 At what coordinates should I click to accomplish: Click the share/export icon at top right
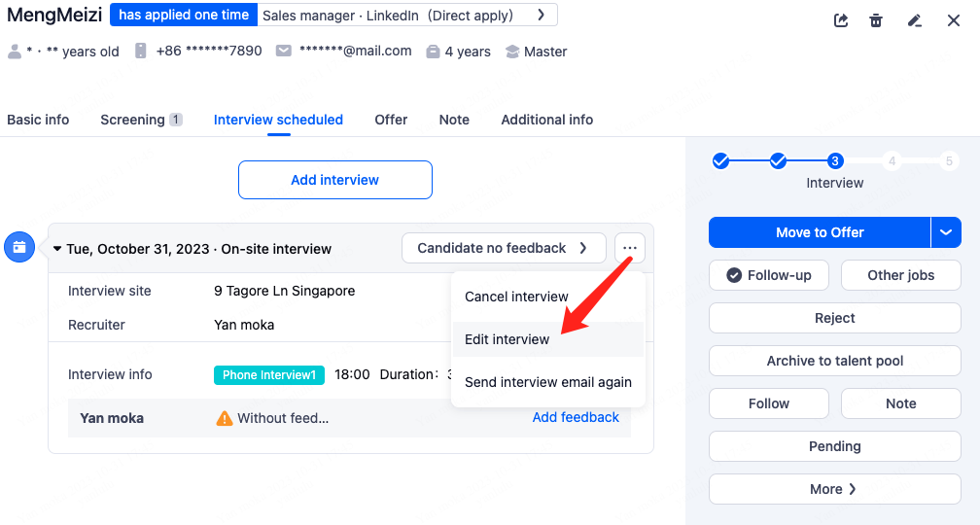[x=841, y=20]
